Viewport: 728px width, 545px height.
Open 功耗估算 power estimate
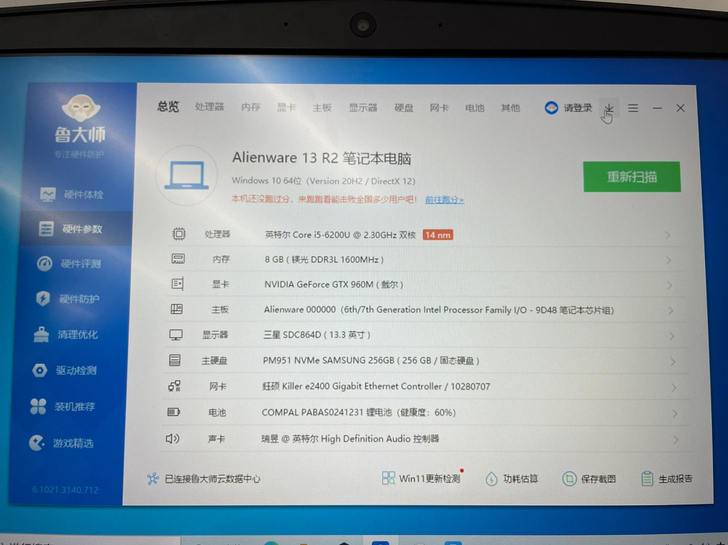[x=512, y=479]
